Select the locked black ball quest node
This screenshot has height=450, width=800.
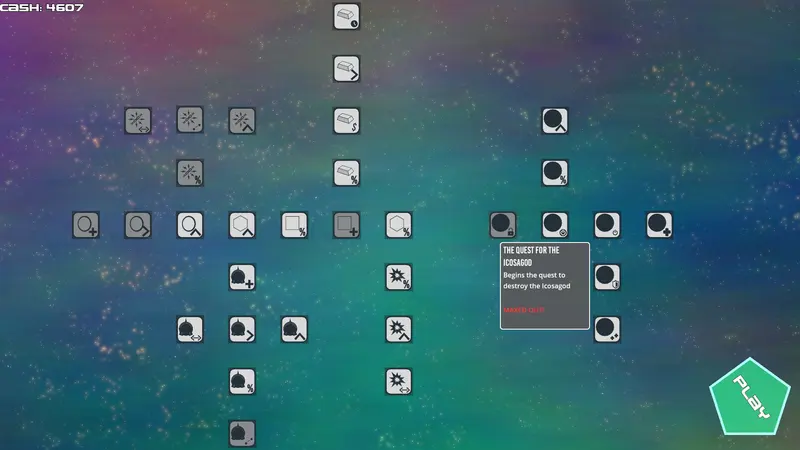pos(503,225)
